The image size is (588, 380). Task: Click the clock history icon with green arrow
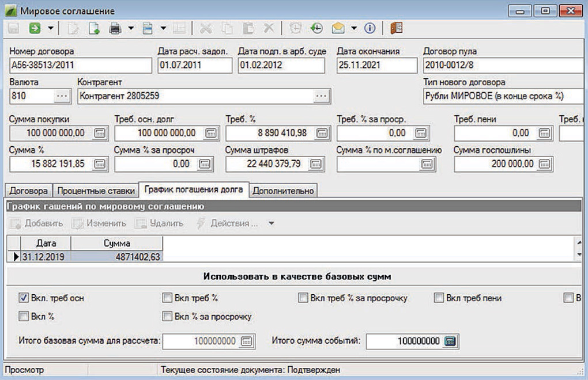point(316,28)
